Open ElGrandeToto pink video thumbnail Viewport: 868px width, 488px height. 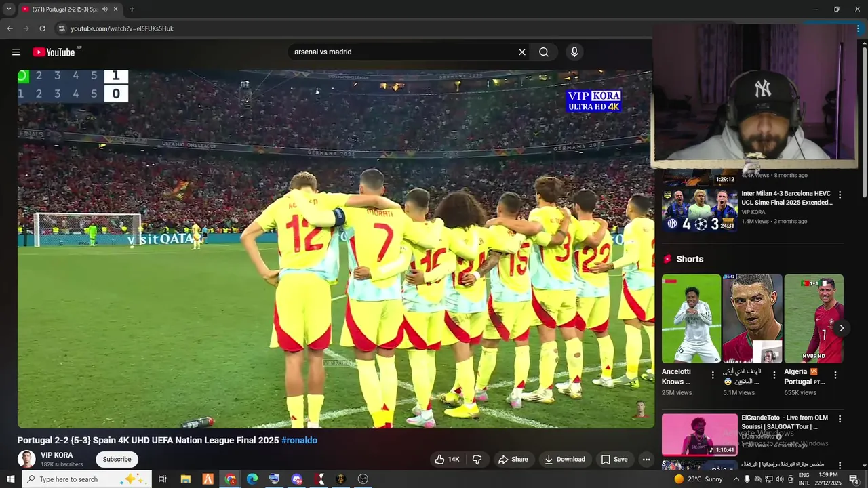699,434
